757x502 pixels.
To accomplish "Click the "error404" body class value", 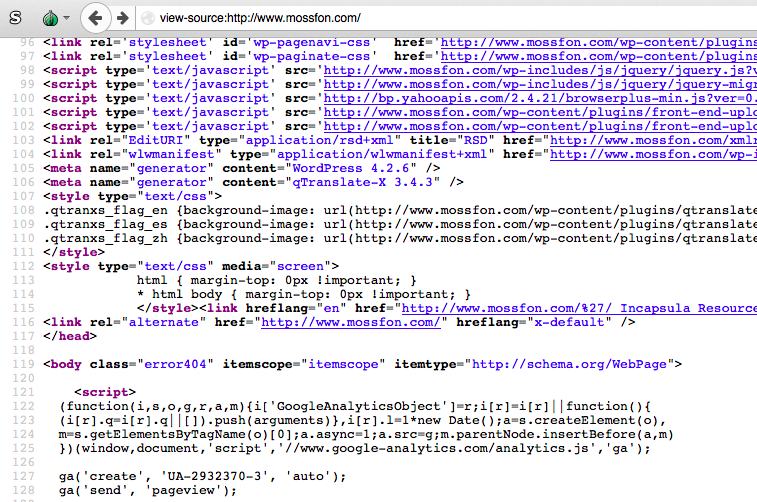I will point(175,364).
